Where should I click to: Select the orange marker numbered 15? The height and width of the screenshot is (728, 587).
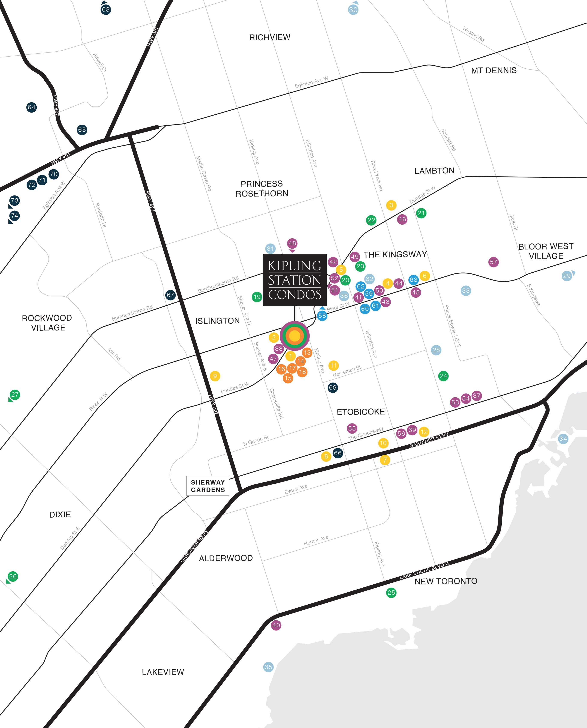[x=288, y=378]
